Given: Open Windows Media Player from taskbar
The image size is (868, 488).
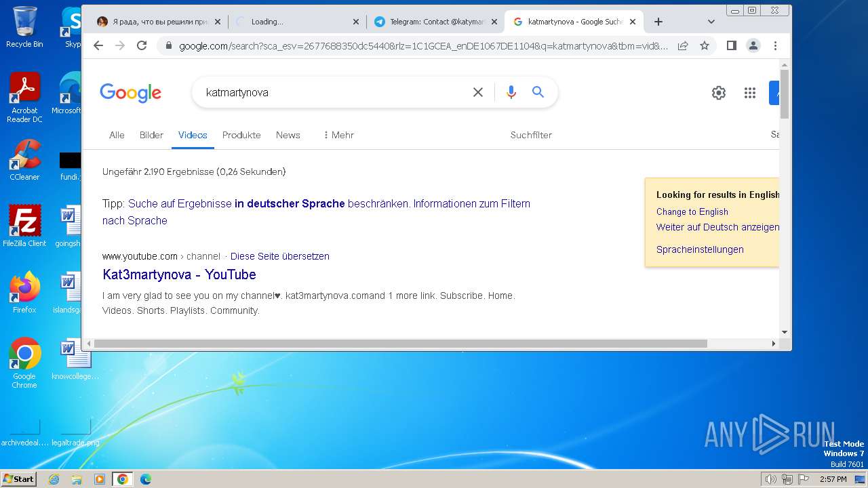Looking at the screenshot, I should coord(100,479).
